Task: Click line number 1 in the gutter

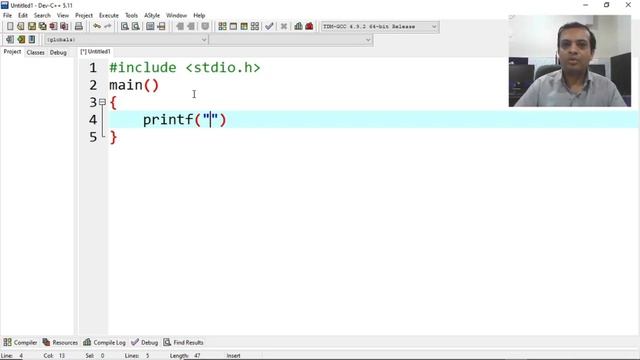Action: tap(93, 68)
